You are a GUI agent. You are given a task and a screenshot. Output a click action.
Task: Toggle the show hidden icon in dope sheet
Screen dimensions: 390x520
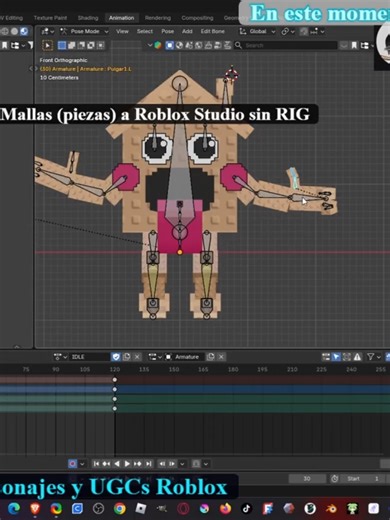[x=347, y=357]
